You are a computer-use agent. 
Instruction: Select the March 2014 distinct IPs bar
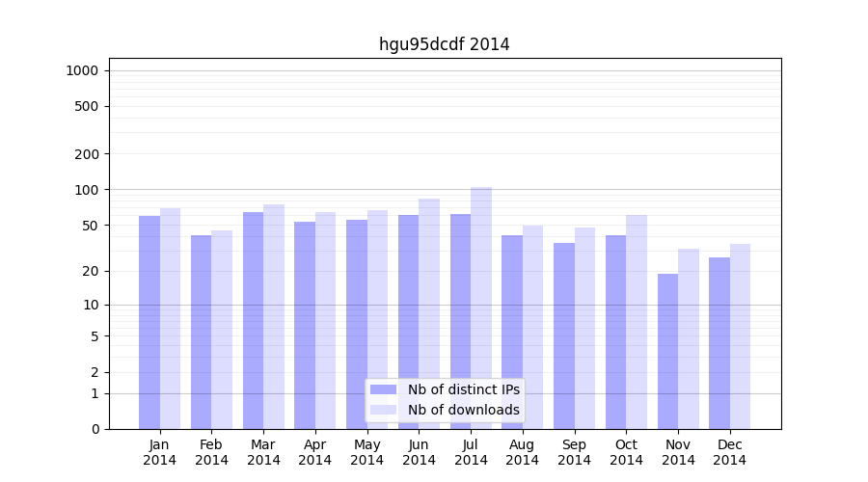(253, 321)
